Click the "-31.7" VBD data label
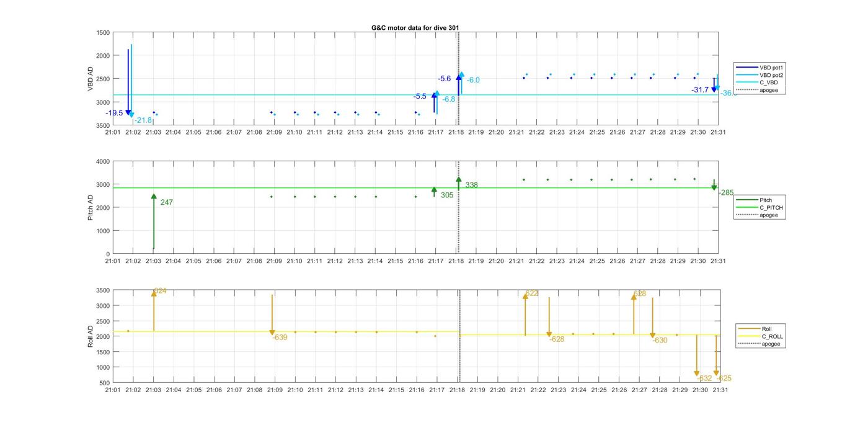 point(700,90)
